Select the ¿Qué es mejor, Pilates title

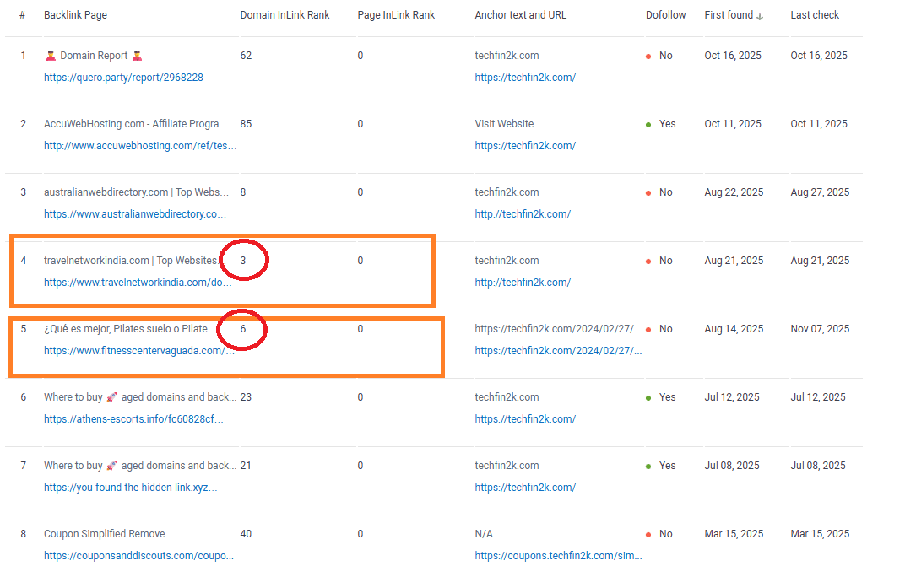coord(128,329)
